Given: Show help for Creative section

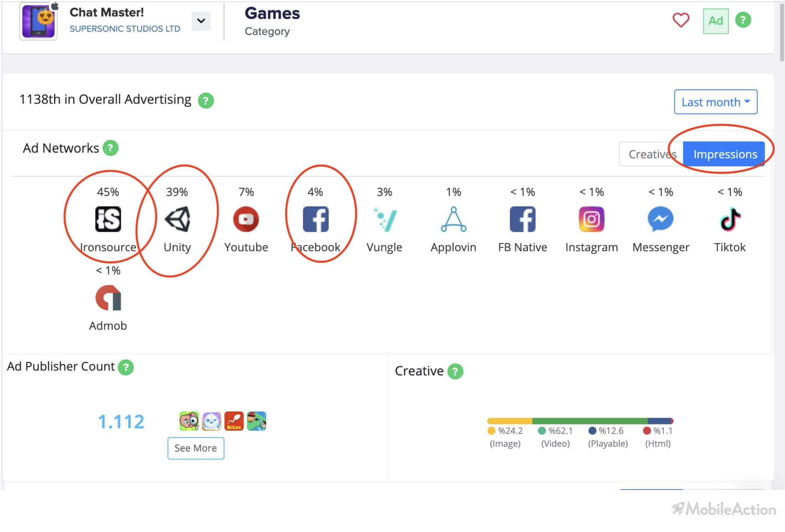Looking at the screenshot, I should (455, 371).
